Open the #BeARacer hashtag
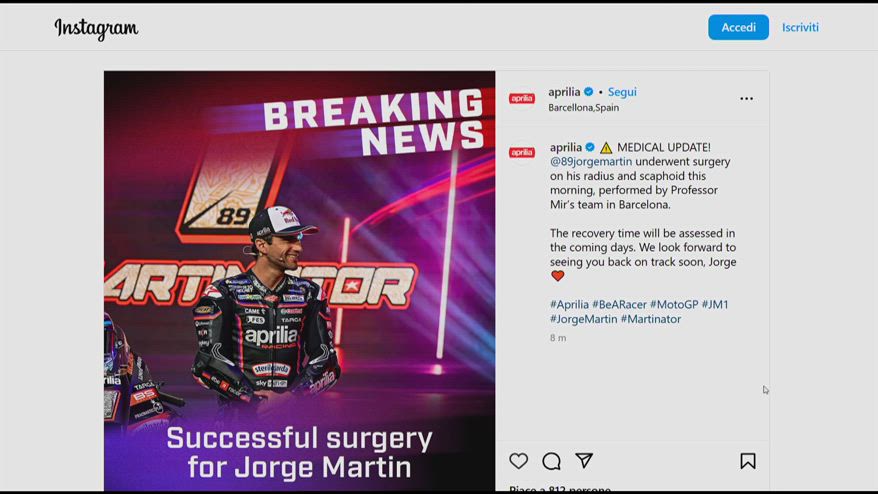The width and height of the screenshot is (878, 494). coord(619,305)
